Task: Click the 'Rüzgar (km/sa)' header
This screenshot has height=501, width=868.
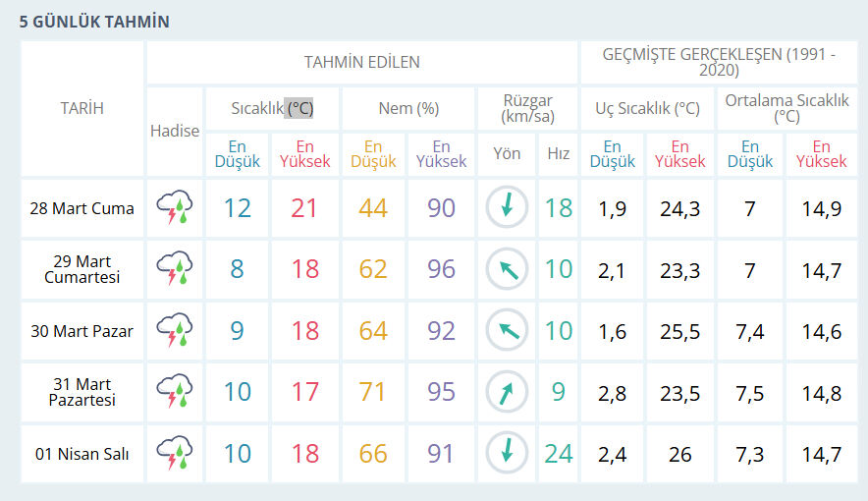Action: [527, 108]
